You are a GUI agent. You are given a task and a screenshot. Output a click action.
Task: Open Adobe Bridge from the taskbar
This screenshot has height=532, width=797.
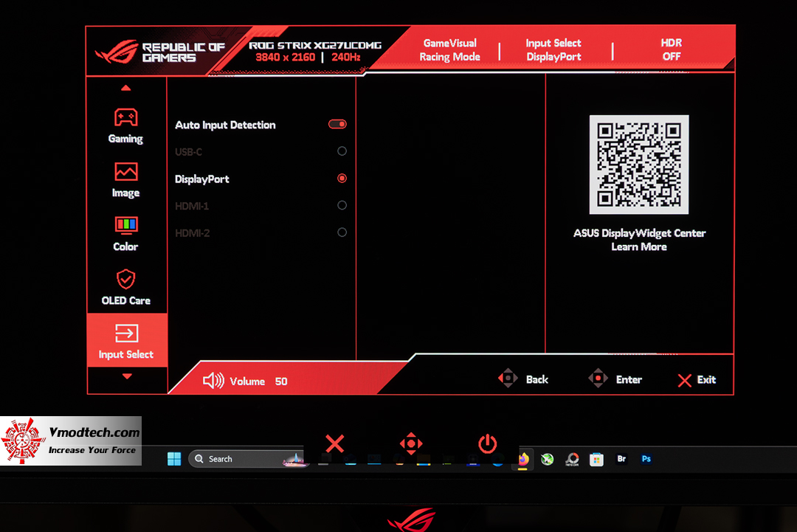click(x=621, y=459)
